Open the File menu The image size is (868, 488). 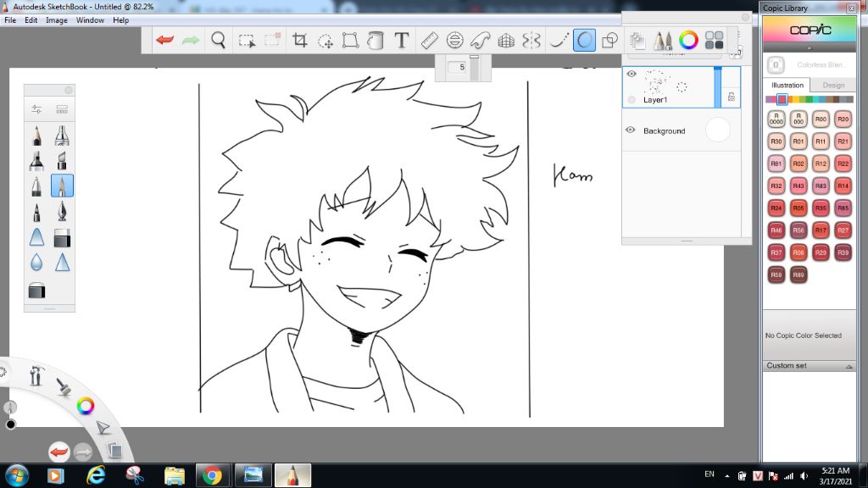tap(10, 20)
